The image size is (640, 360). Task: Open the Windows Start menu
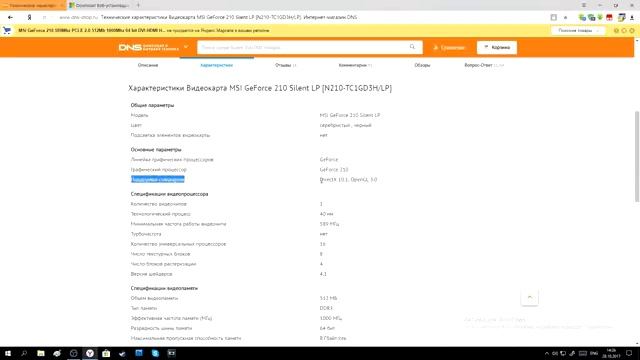click(x=8, y=353)
